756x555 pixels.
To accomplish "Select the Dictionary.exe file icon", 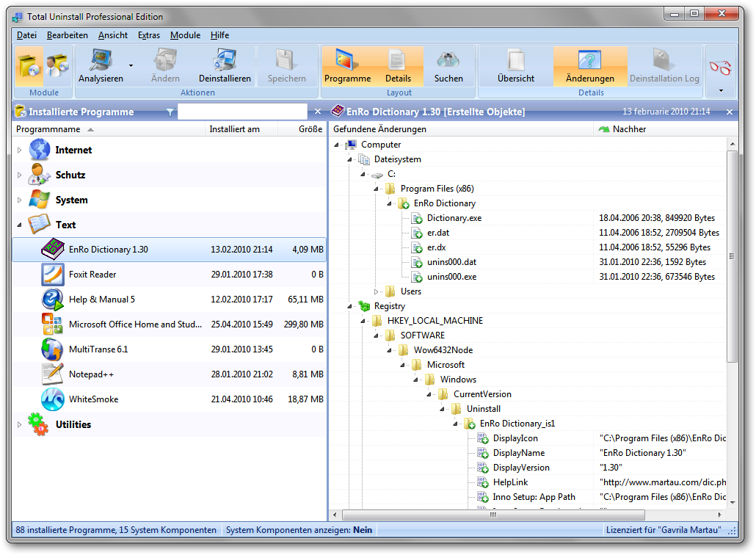I will (417, 219).
